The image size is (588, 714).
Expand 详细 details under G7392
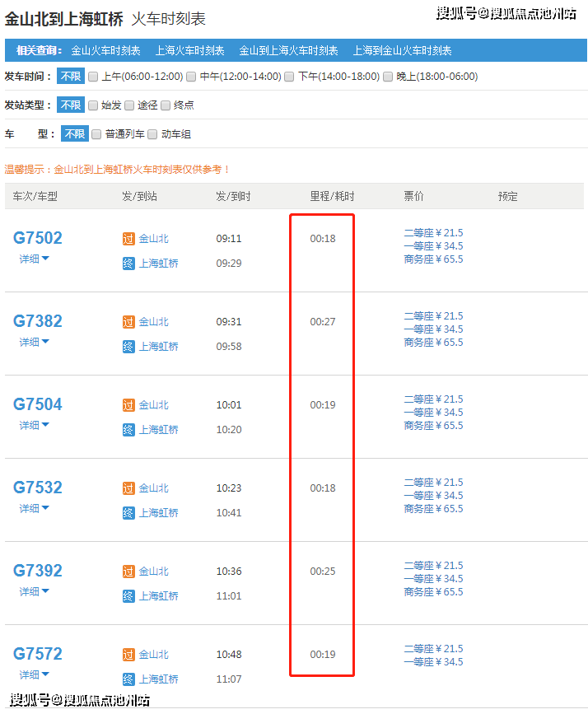34,591
